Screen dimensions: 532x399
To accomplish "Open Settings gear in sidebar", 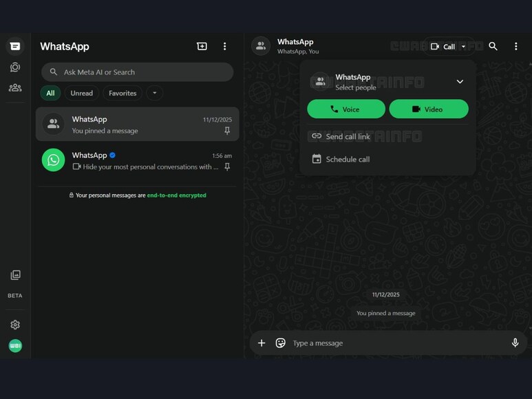I will (x=15, y=325).
